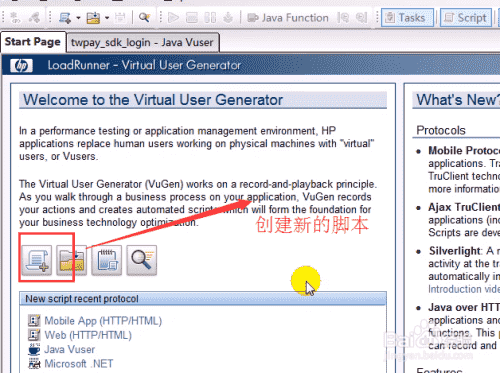Open Mobile App (HTTP/HTML) recent protocol
The width and height of the screenshot is (500, 373).
(103, 321)
